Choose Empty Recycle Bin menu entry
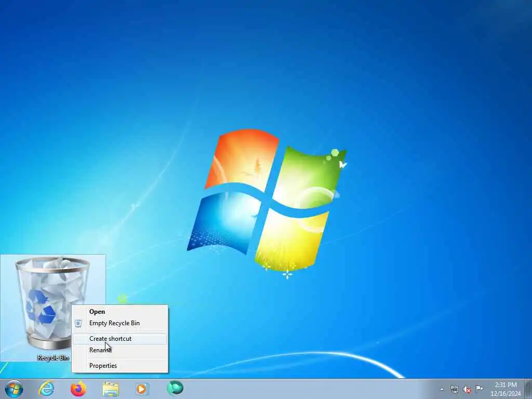Viewport: 532px width, 399px height. [x=120, y=323]
